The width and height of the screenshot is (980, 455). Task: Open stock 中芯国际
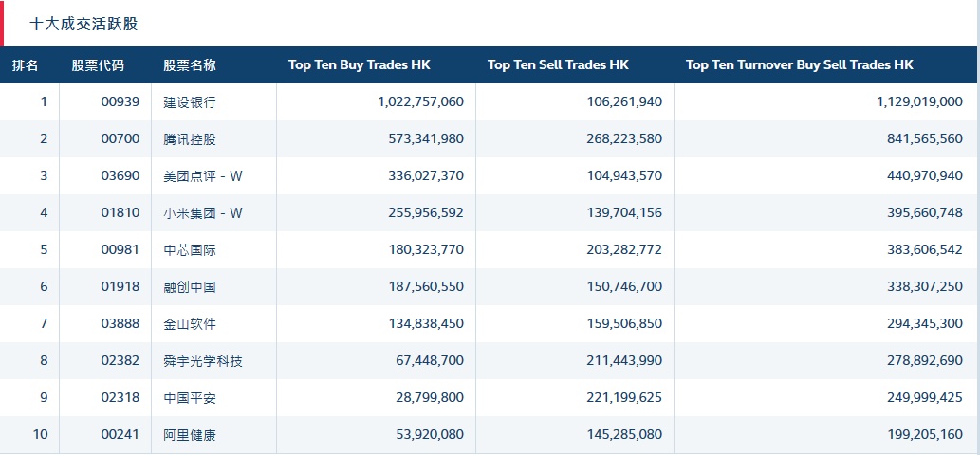pos(190,250)
